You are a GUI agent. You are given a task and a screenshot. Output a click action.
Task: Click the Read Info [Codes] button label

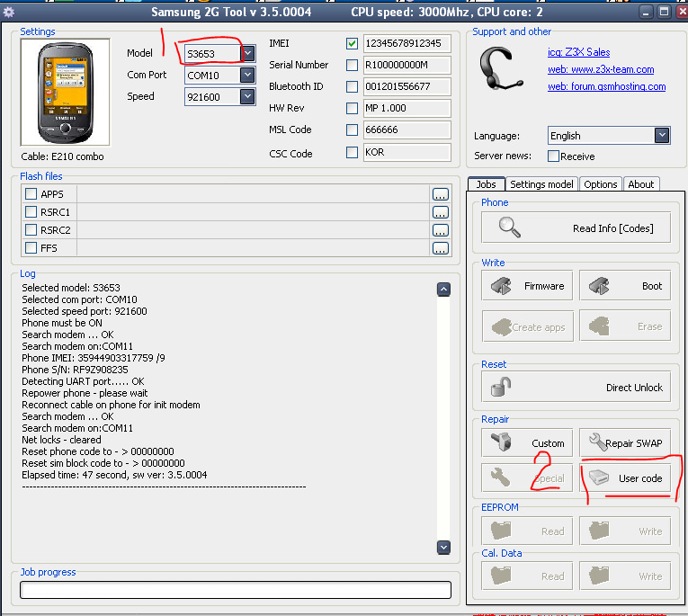613,228
